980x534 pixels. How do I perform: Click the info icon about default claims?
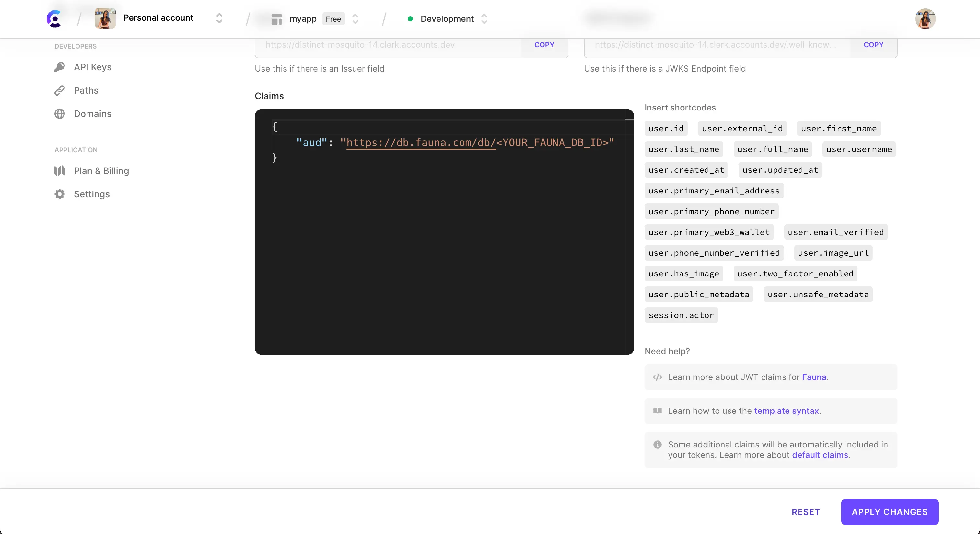coord(658,445)
